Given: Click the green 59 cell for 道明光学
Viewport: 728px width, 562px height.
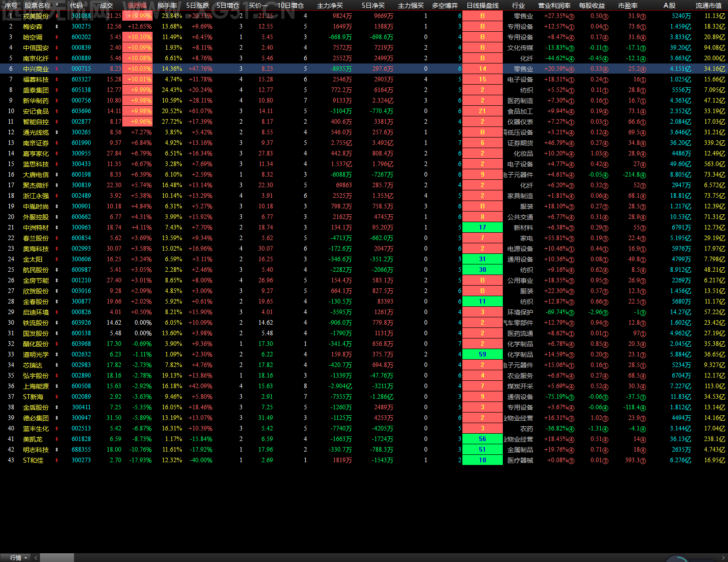Looking at the screenshot, I should pyautogui.click(x=483, y=355).
